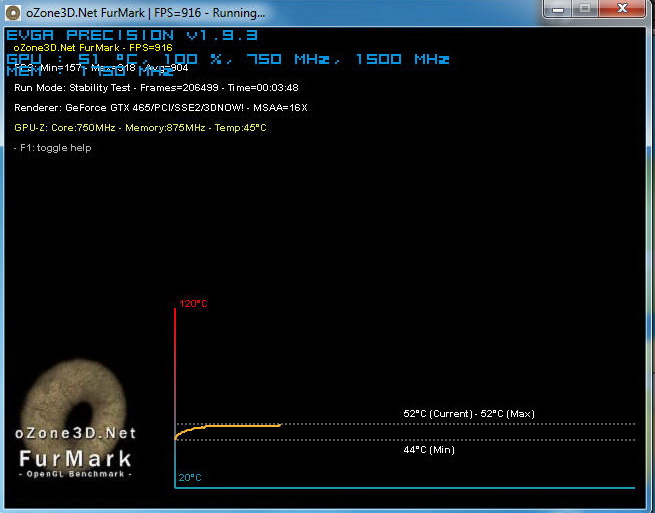The width and height of the screenshot is (655, 513).
Task: Click the 'Renderer: GeForce GTX 465' line
Action: (x=161, y=108)
